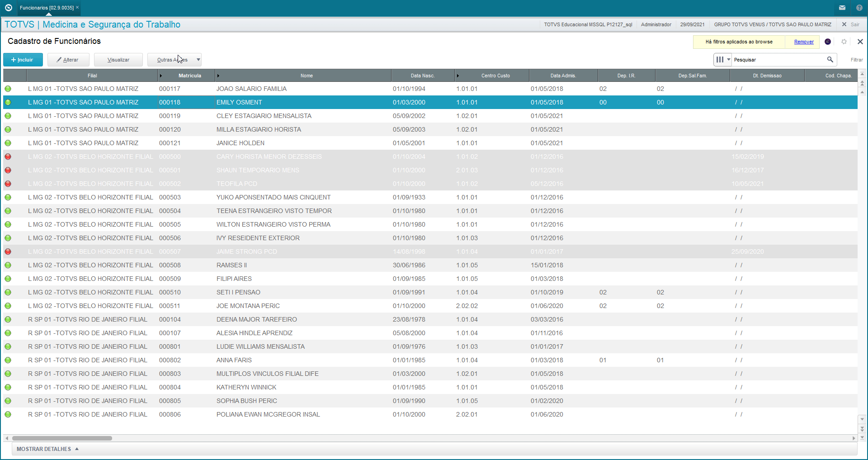Click the Visualizar button
This screenshot has width=868, height=460.
[118, 60]
